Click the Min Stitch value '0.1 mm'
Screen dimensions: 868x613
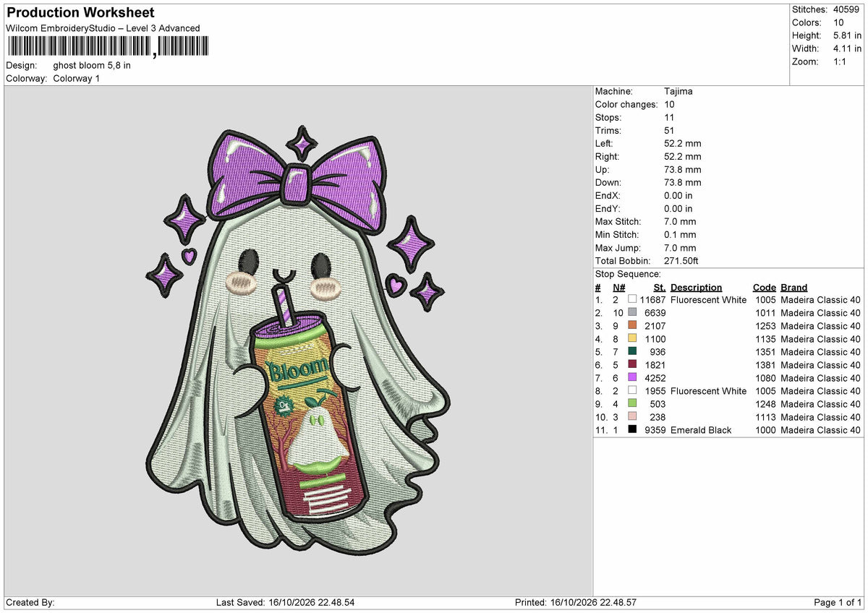[680, 234]
